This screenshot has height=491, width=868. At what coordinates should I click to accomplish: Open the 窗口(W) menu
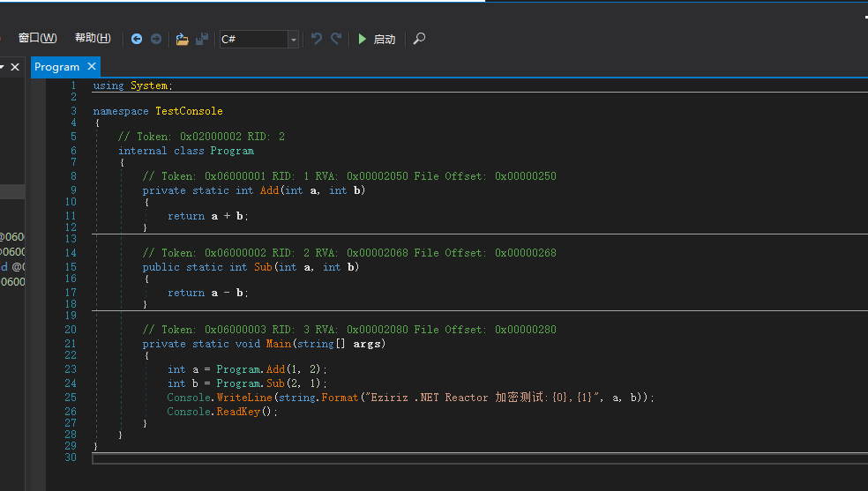pos(37,38)
